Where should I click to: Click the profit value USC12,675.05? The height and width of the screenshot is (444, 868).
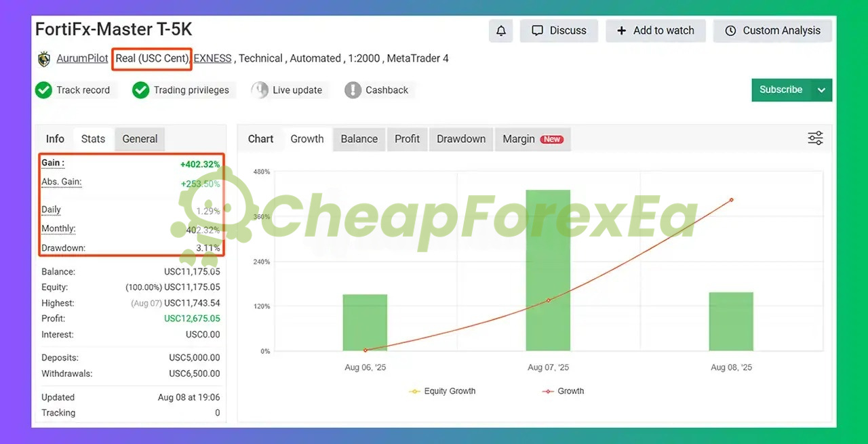pos(192,319)
